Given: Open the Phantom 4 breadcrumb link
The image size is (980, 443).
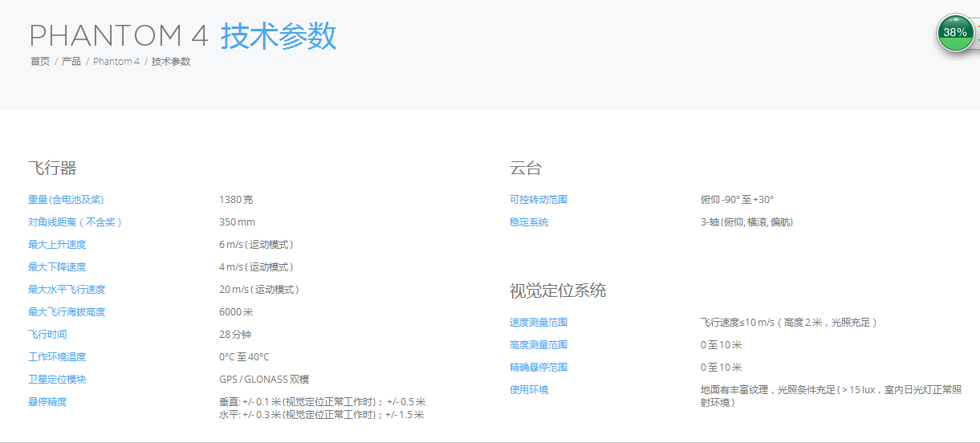Looking at the screenshot, I should coord(116,62).
